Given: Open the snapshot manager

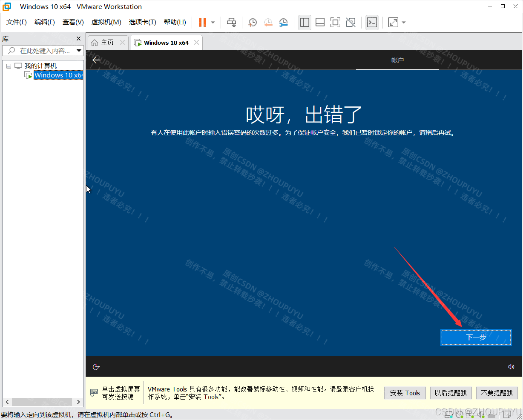Looking at the screenshot, I should click(284, 23).
